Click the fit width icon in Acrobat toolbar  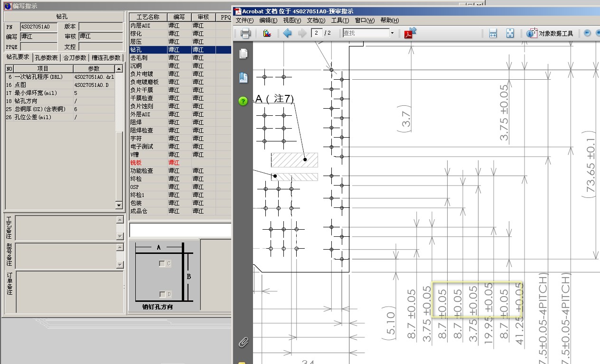pyautogui.click(x=493, y=33)
